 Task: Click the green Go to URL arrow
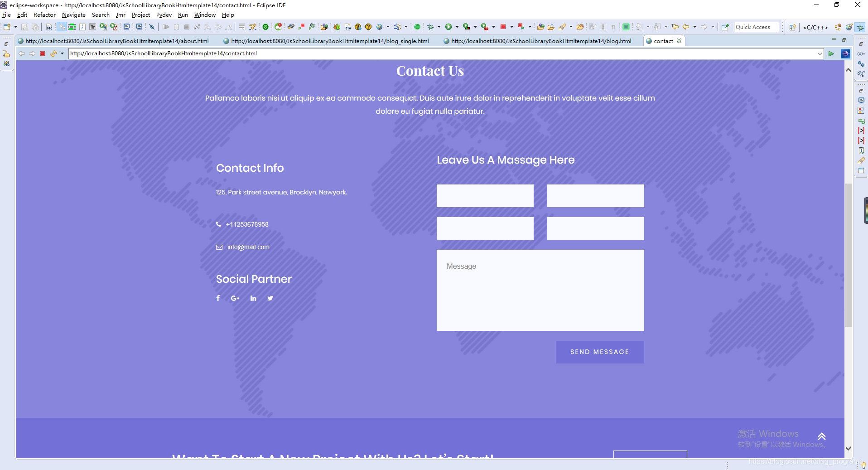[x=831, y=53]
